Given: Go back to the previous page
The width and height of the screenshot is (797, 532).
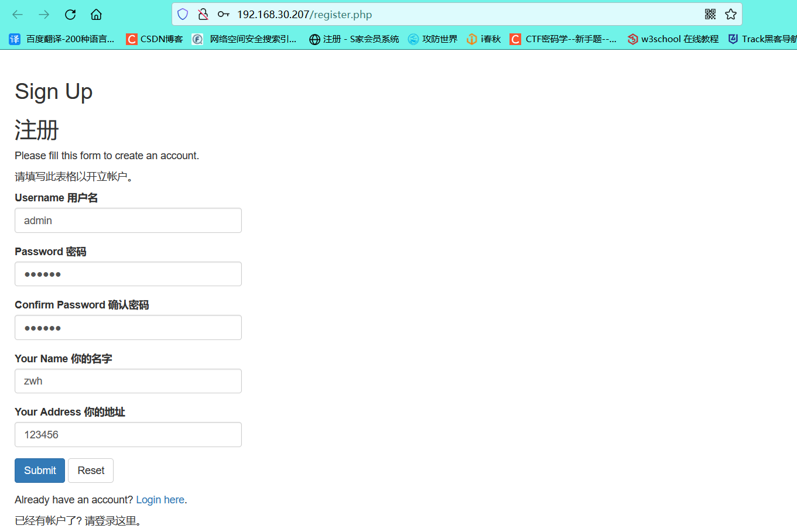Looking at the screenshot, I should 18,15.
